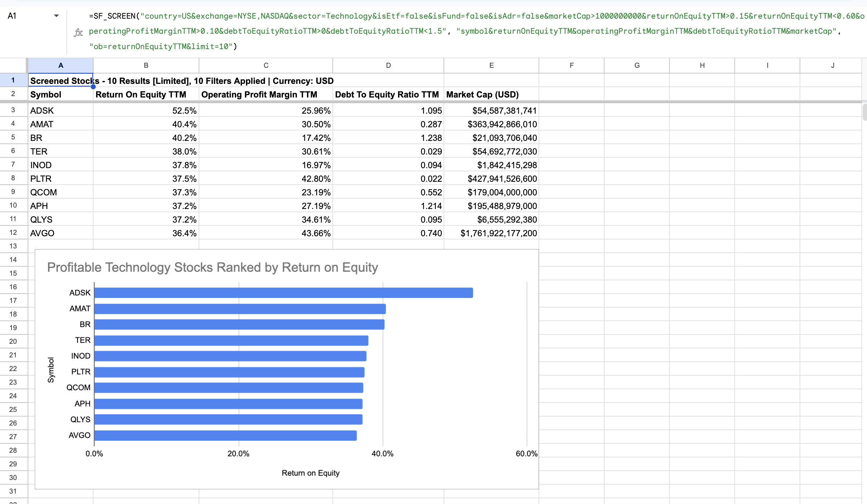Image resolution: width=867 pixels, height=504 pixels.
Task: Click the 0.029 debt to equity cell
Action: click(388, 151)
